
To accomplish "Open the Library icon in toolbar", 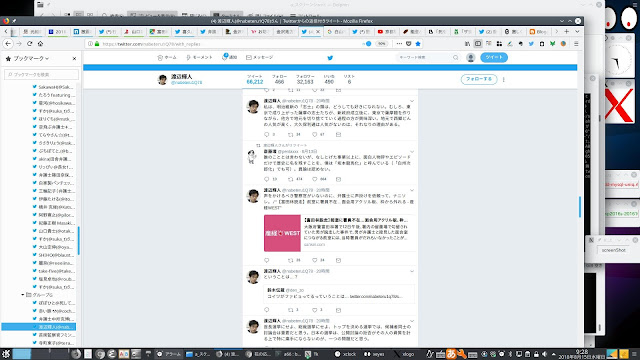I will coord(467,44).
